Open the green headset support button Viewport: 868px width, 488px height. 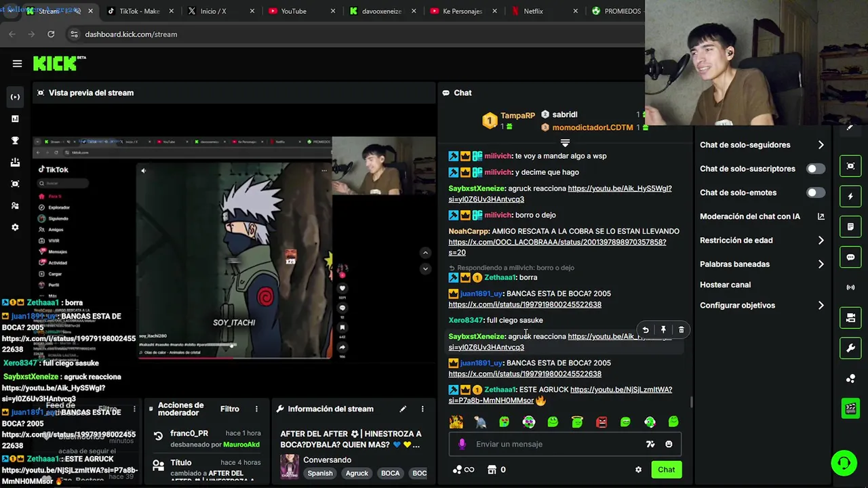pos(844,463)
